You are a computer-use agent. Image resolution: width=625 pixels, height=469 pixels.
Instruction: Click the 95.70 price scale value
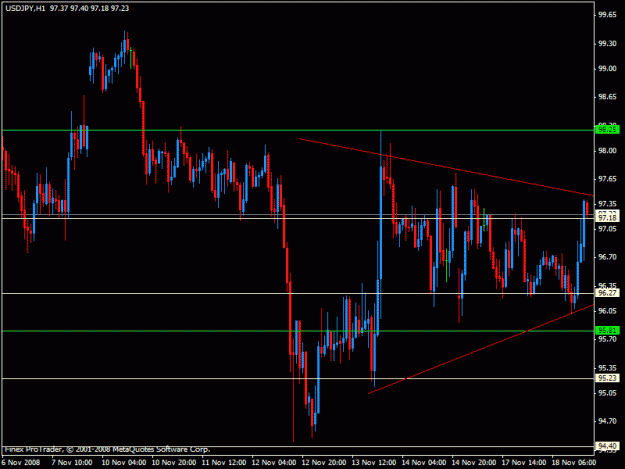pyautogui.click(x=607, y=339)
